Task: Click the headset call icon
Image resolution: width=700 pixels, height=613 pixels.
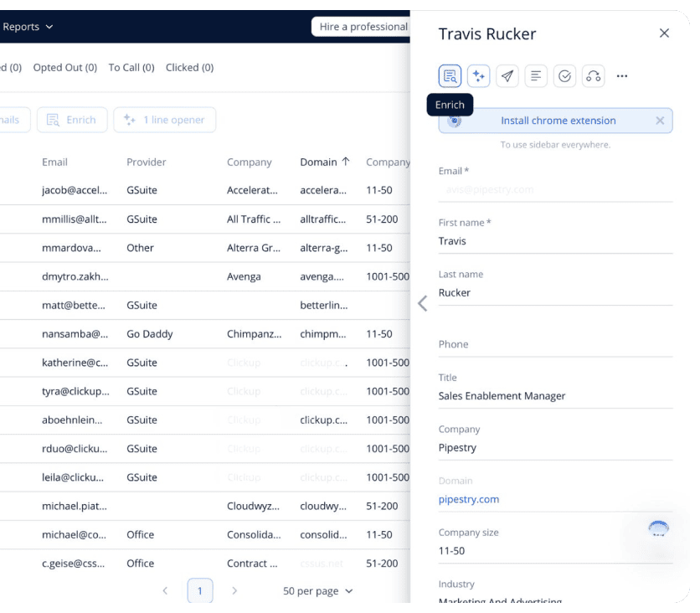Action: coord(594,76)
